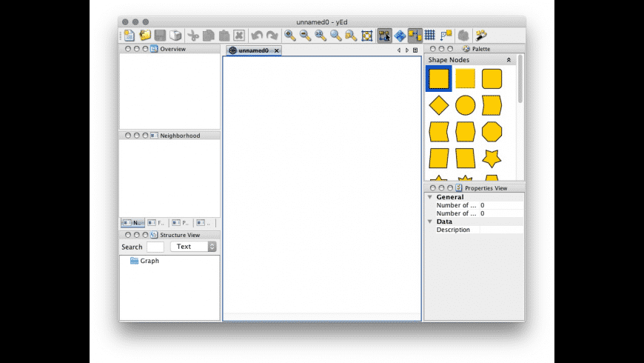Toggle the grid display

(429, 36)
